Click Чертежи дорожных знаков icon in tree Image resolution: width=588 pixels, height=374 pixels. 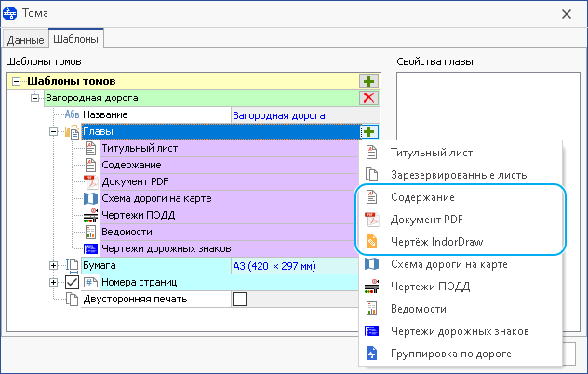90,248
